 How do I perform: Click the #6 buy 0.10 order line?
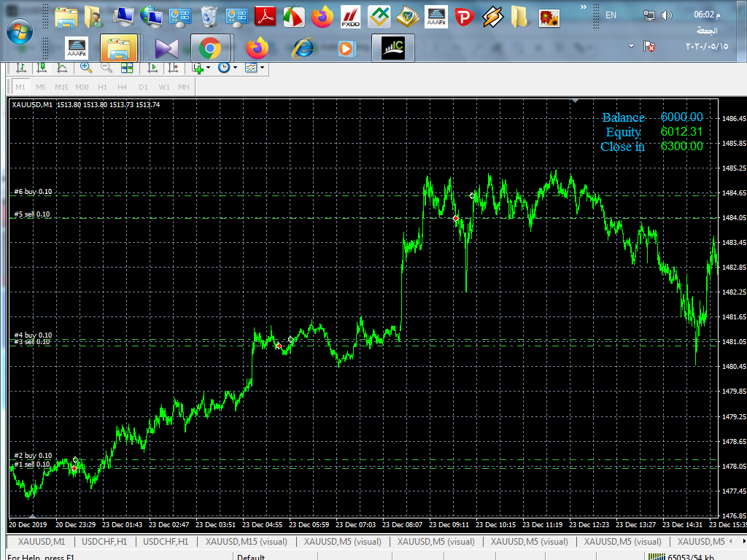pos(33,192)
